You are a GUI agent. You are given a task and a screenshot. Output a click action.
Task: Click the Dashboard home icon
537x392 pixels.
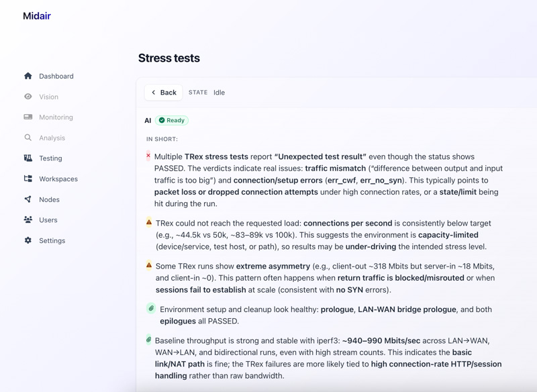click(x=28, y=76)
